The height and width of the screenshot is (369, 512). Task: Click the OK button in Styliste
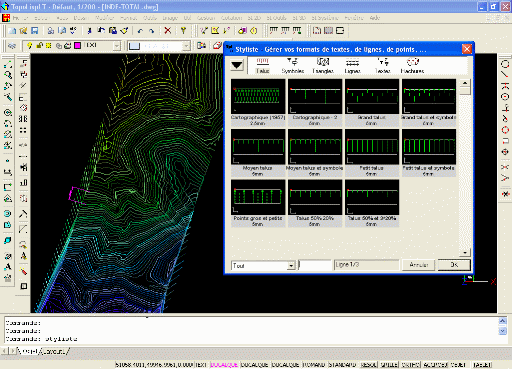[x=454, y=265]
